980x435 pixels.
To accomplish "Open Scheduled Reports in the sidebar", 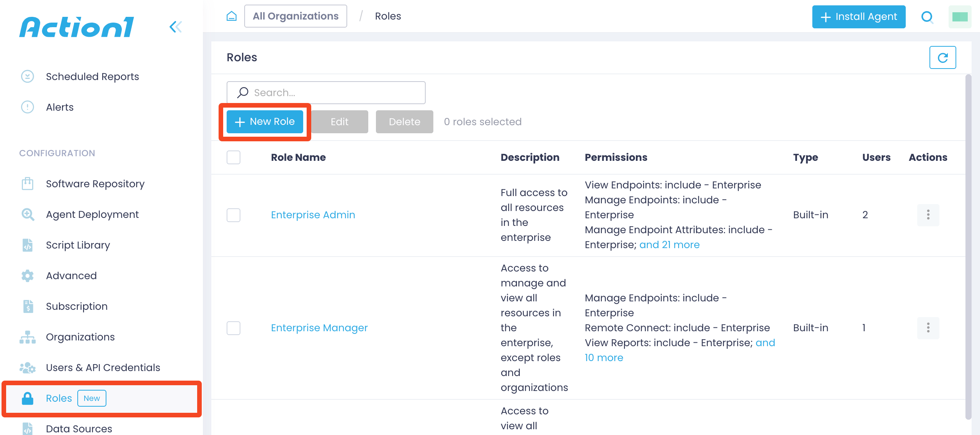I will 92,77.
